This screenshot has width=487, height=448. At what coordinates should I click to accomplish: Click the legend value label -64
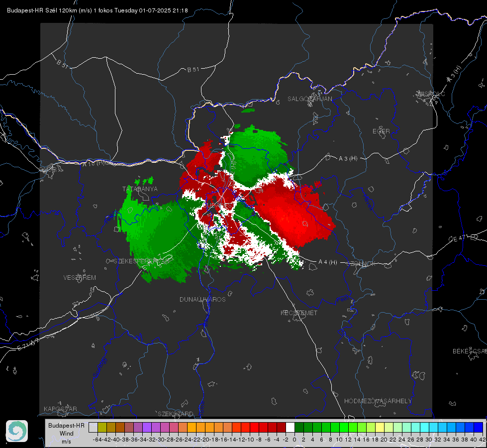click(x=97, y=440)
